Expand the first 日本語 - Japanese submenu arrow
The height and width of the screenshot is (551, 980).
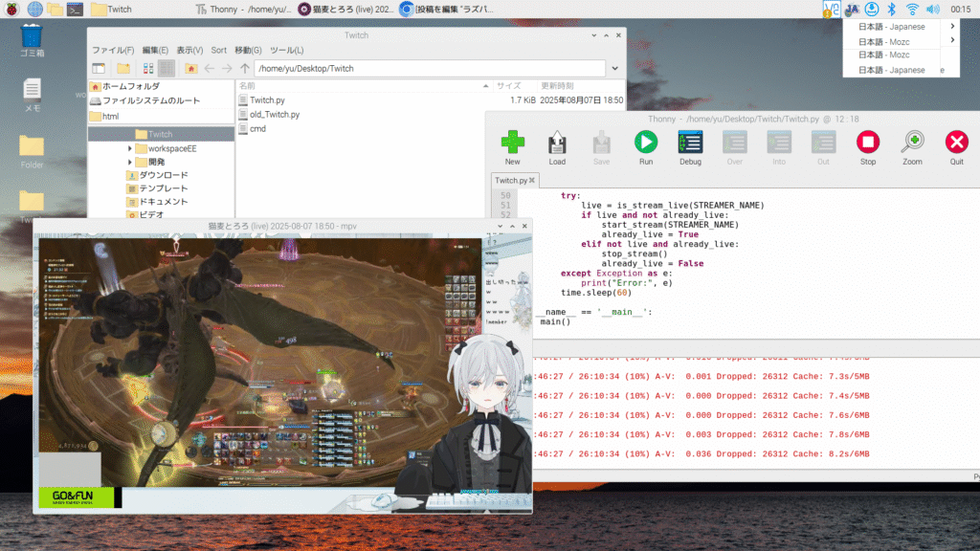click(952, 26)
